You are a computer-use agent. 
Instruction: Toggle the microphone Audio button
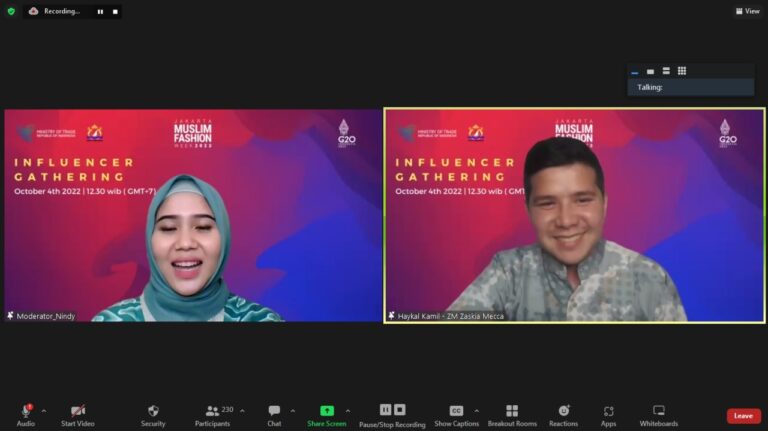coord(26,411)
